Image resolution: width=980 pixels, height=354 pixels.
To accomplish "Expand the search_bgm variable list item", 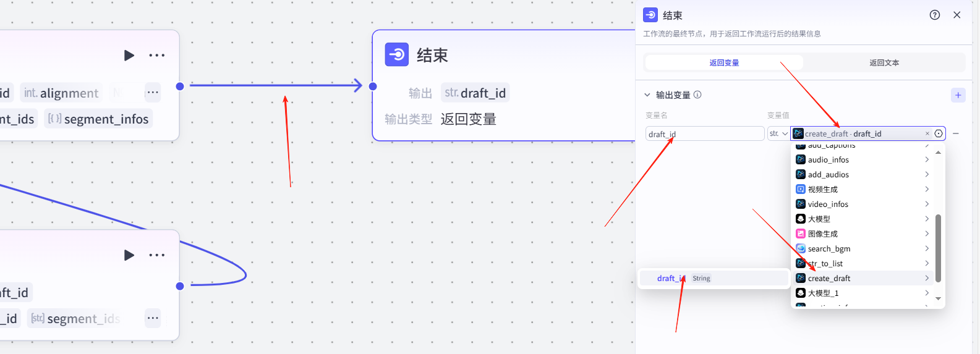I will tap(927, 249).
